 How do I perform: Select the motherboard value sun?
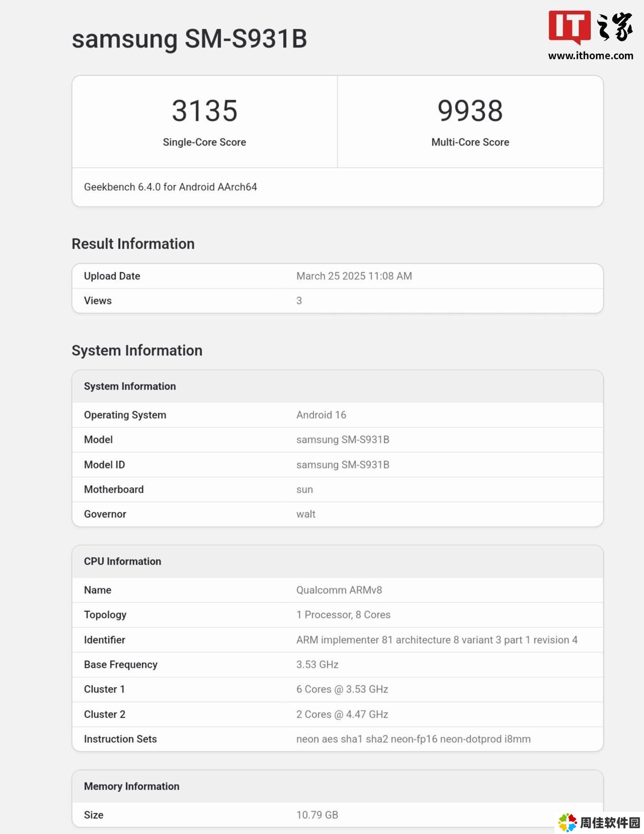(x=305, y=489)
